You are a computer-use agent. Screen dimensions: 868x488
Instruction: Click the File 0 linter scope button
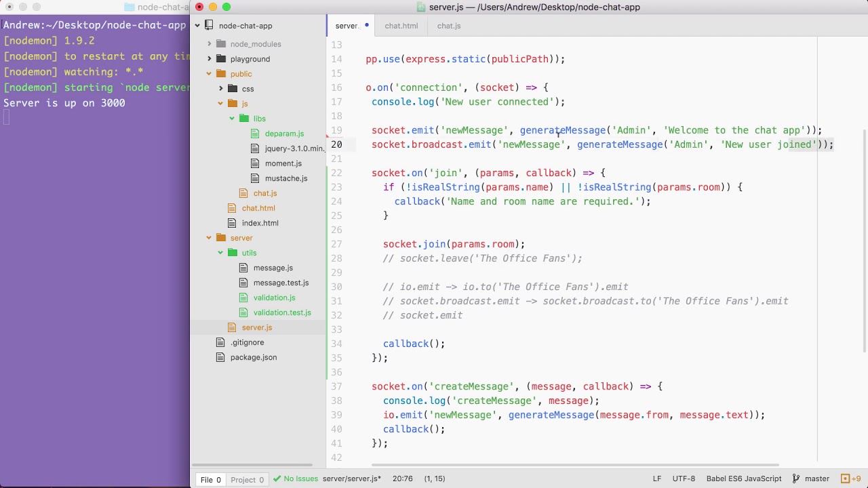click(x=210, y=480)
